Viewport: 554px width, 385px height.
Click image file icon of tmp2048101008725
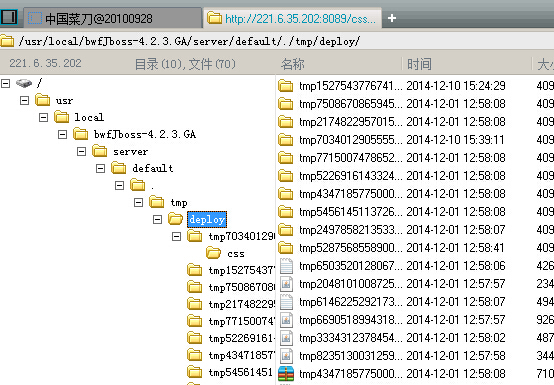[x=286, y=284]
